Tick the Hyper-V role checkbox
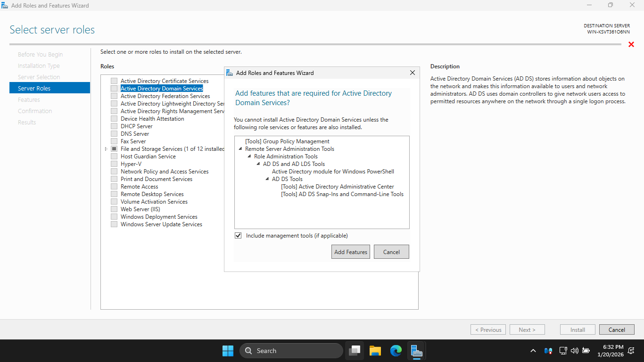Viewport: 644px width, 362px height. pyautogui.click(x=114, y=164)
